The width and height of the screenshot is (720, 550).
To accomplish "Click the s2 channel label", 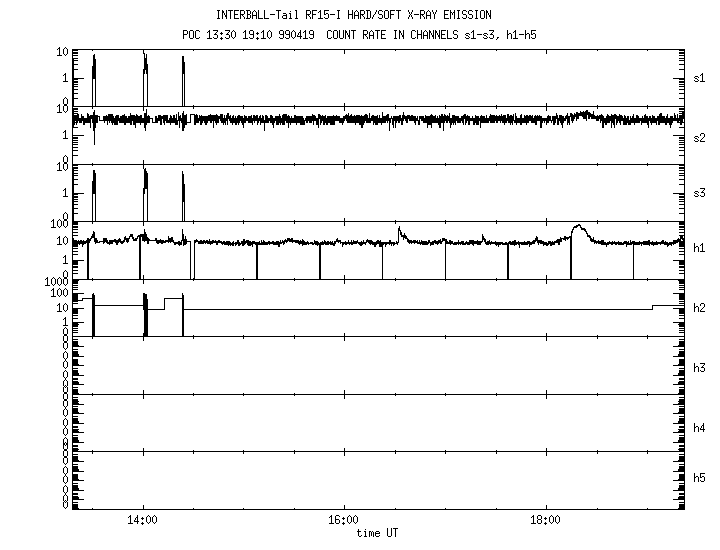I will 700,137.
